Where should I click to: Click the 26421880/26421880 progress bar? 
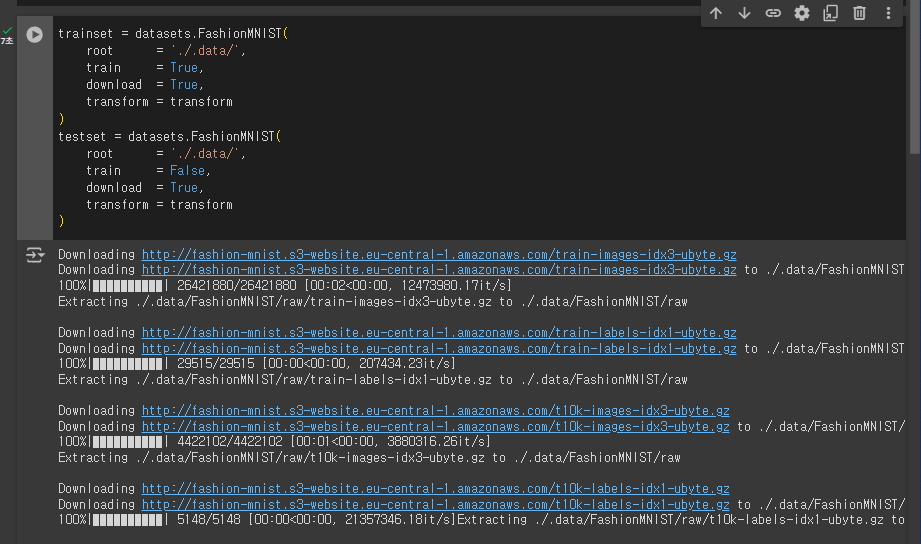(127, 286)
